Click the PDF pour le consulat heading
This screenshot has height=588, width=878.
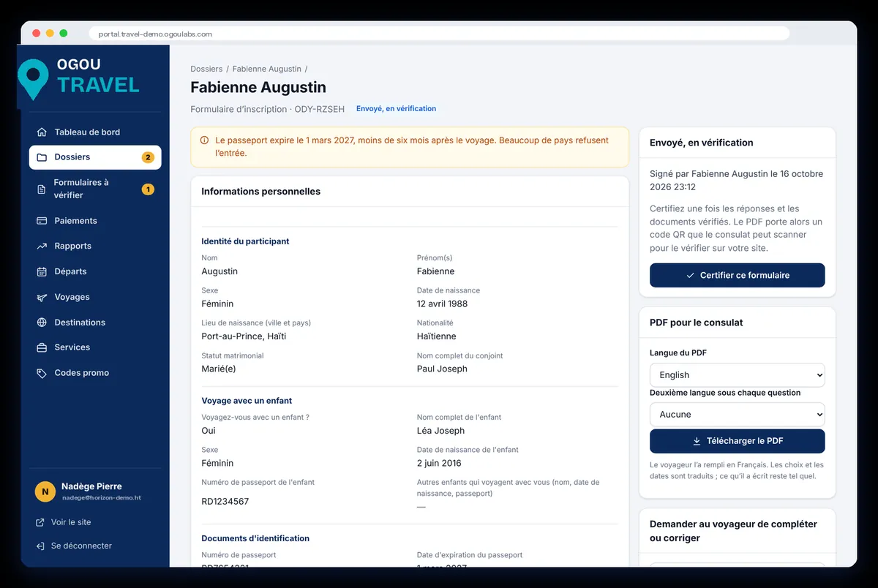pos(697,323)
